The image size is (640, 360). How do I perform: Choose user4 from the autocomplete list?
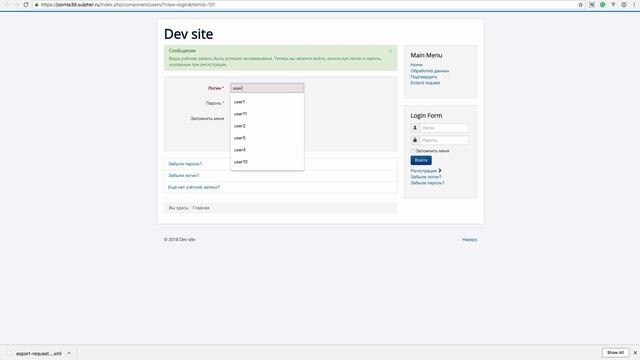tap(267, 150)
